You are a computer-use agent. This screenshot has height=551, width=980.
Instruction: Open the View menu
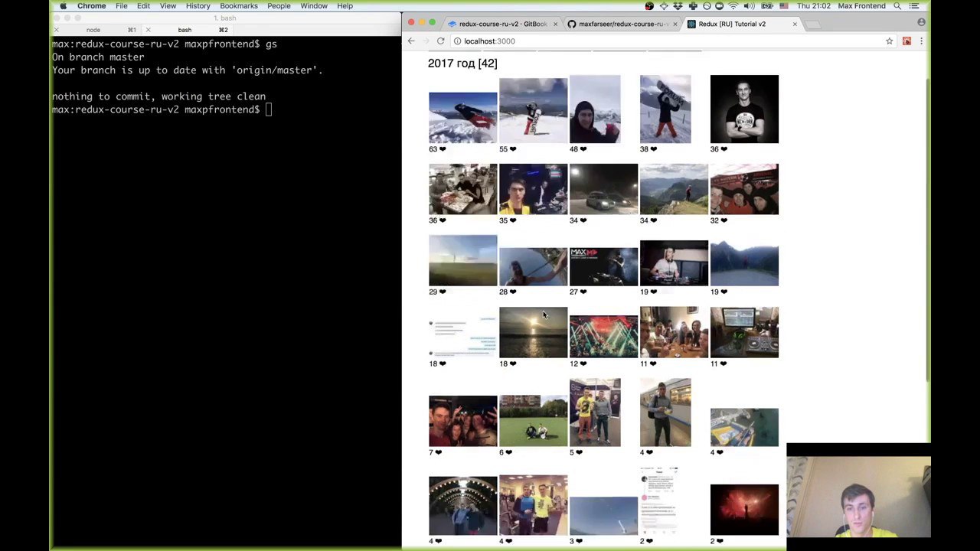tap(168, 6)
